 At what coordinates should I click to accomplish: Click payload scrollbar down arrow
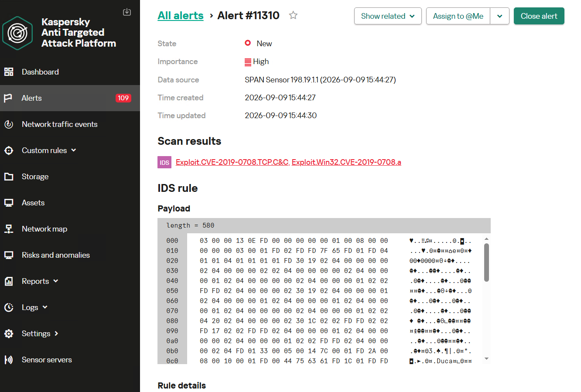point(486,359)
